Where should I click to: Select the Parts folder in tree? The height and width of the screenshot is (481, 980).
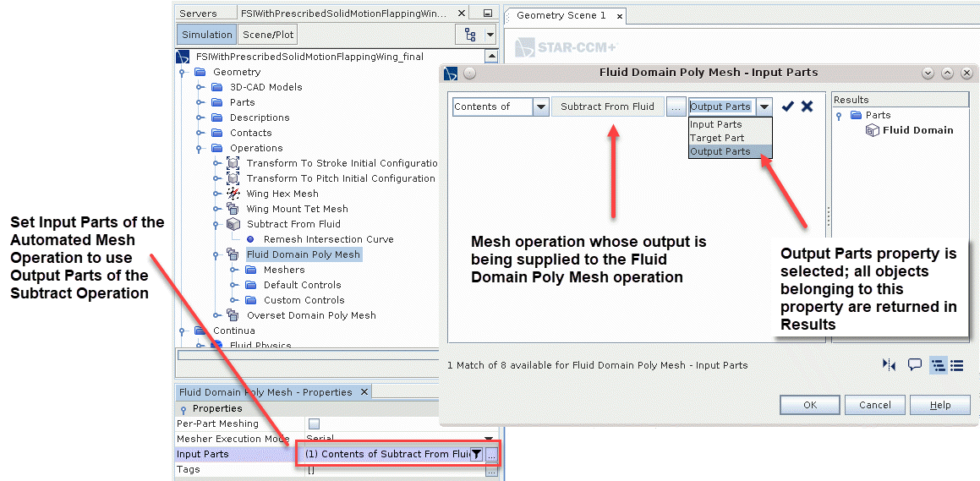click(242, 102)
